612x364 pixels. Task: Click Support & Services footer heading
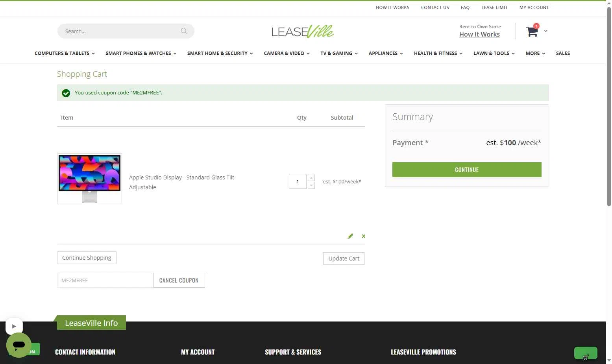point(293,352)
